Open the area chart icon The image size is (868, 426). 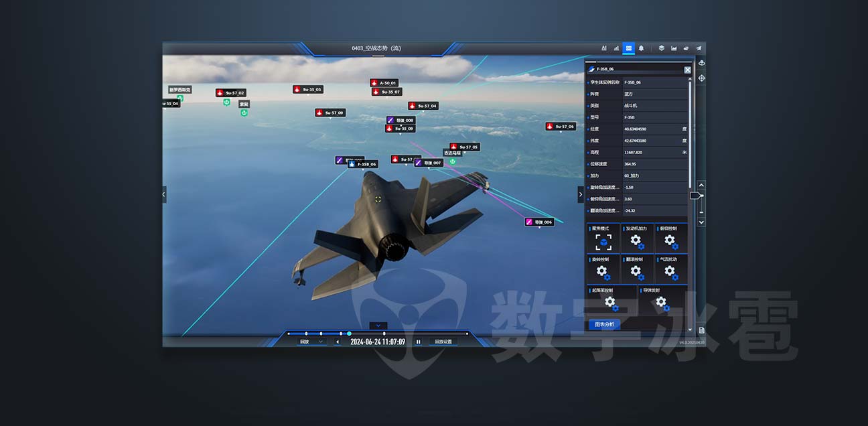click(x=674, y=48)
